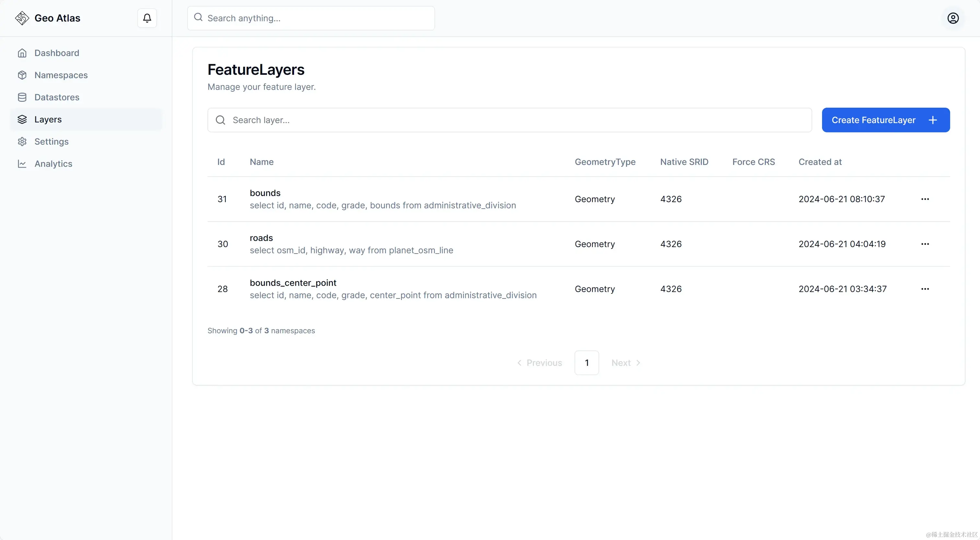Select page 1 in pagination
Viewport: 980px width, 540px height.
pyautogui.click(x=586, y=362)
